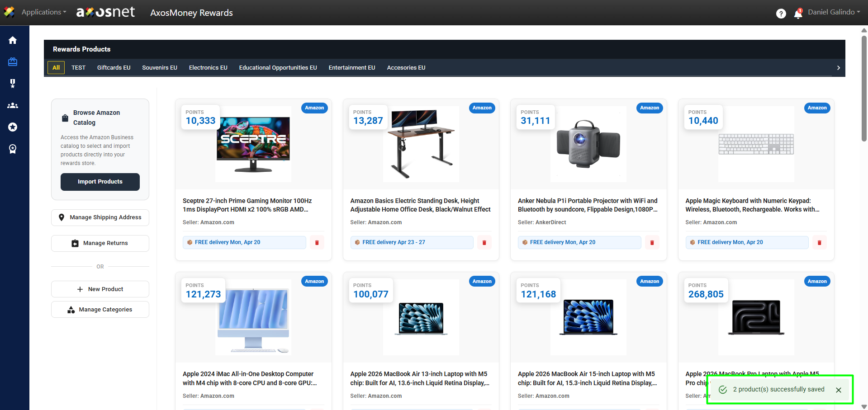Select the Electronics EU category tab
Screen dimensions: 868x410
pos(208,68)
